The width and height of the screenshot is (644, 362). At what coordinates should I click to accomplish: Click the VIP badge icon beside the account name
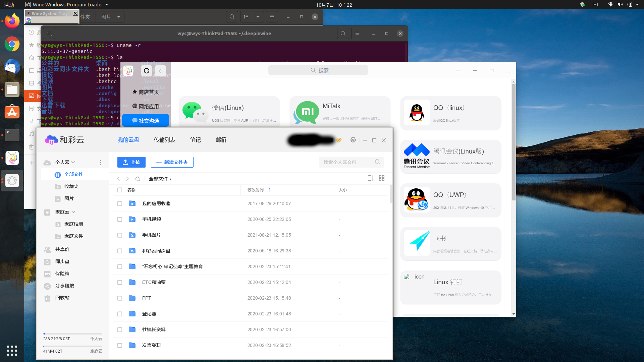click(339, 140)
